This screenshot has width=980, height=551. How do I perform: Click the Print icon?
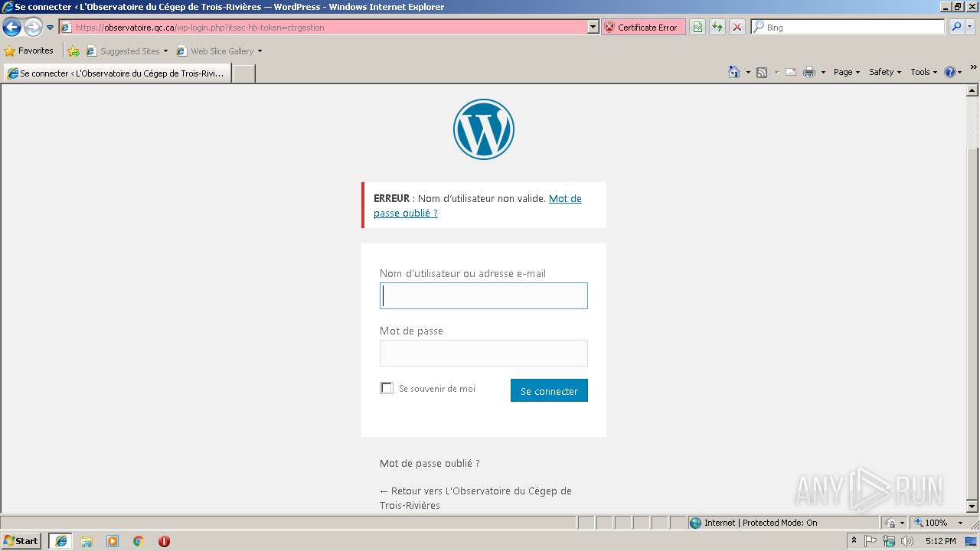(x=809, y=72)
